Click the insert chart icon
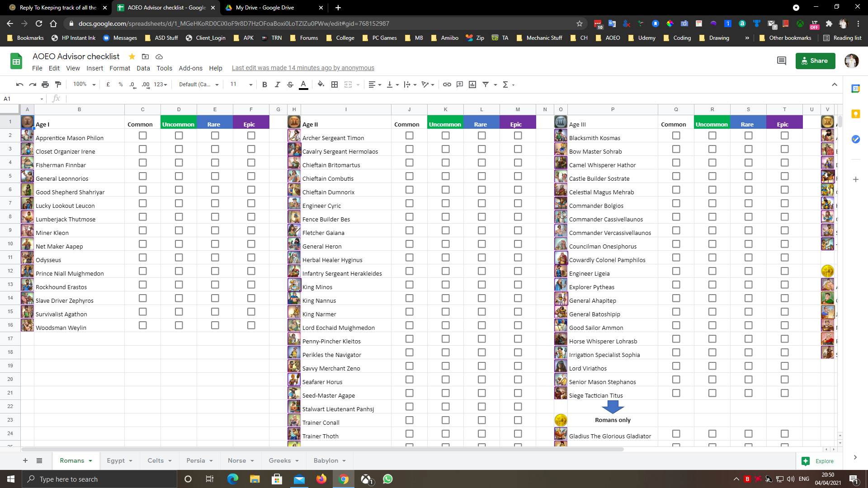 (472, 84)
